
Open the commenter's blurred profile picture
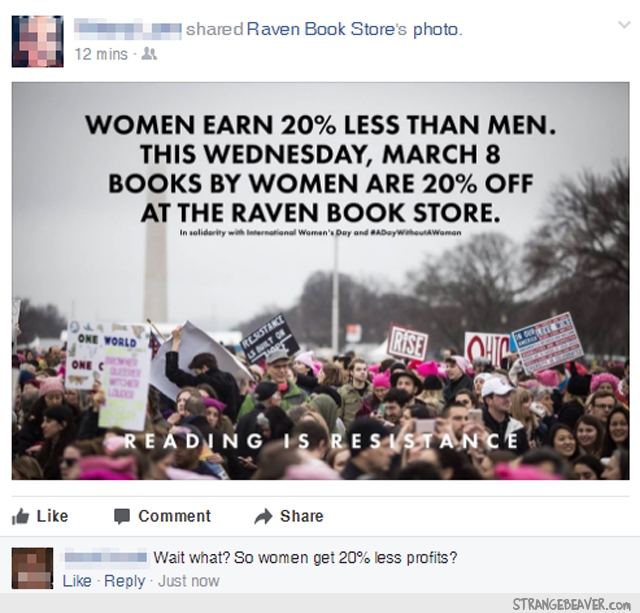coord(32,568)
